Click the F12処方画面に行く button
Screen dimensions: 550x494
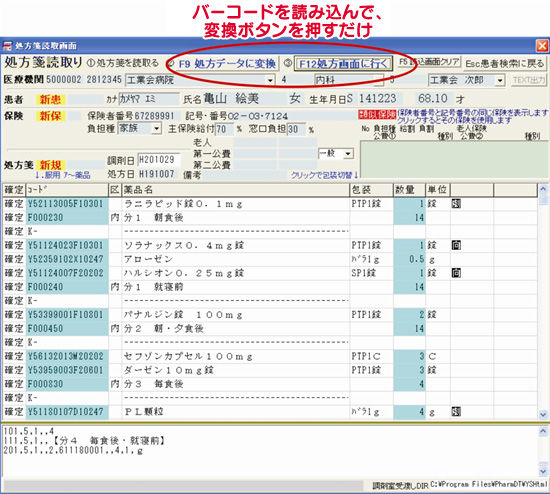click(x=343, y=64)
